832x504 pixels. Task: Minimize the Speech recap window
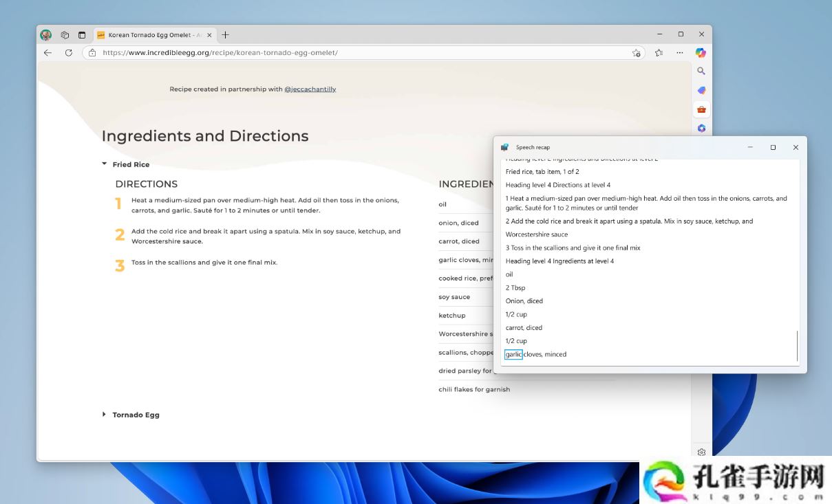point(750,147)
